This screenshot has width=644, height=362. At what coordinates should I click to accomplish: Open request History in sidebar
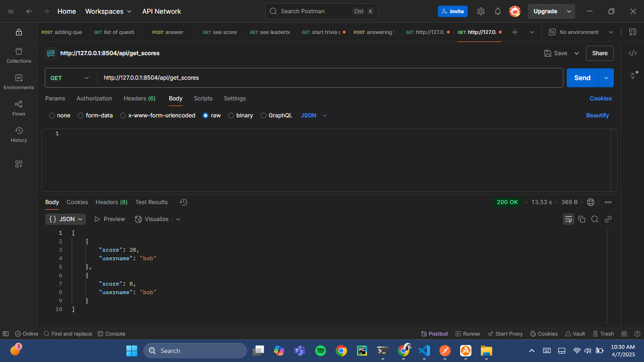click(19, 134)
